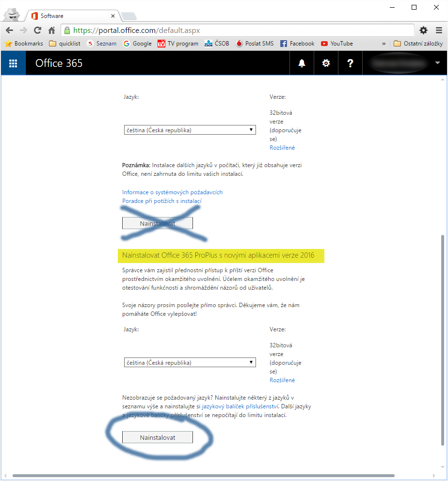Click the incognito spy icon
The image size is (448, 481).
pyautogui.click(x=12, y=15)
